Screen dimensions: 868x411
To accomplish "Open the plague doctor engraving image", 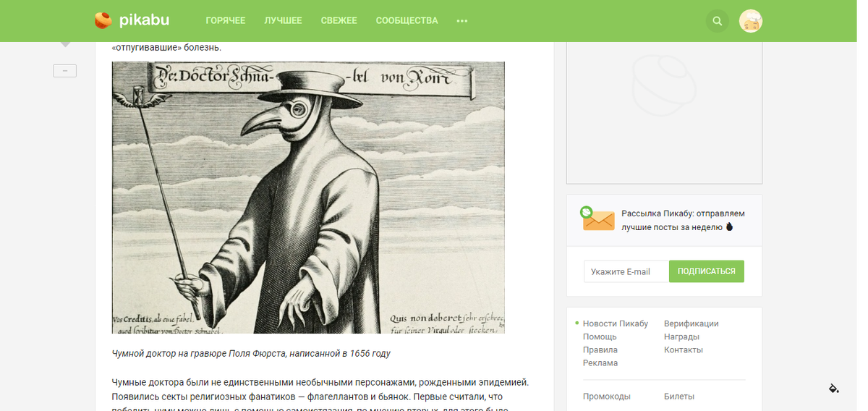I will [308, 198].
